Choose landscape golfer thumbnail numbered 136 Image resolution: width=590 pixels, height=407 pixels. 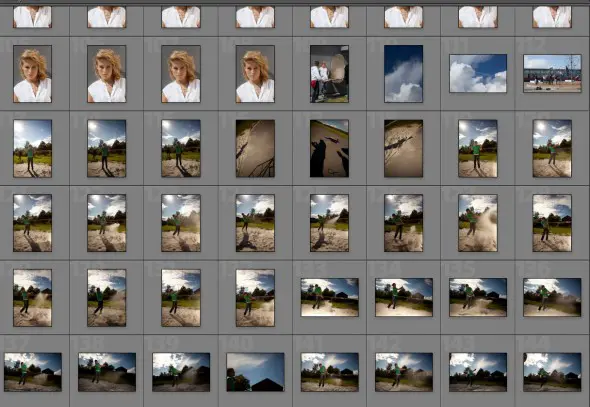(552, 297)
